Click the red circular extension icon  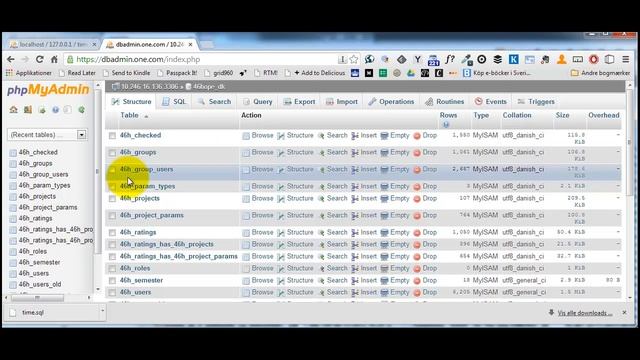click(593, 59)
